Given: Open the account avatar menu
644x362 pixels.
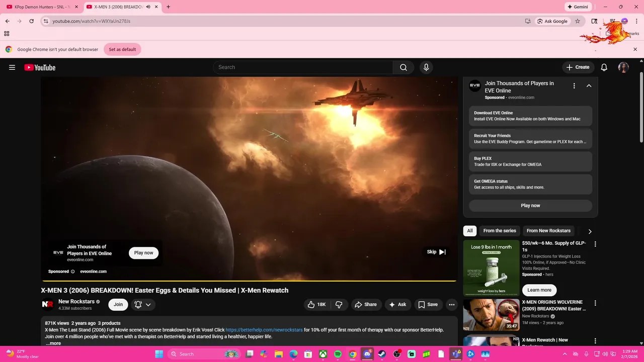Looking at the screenshot, I should 623,67.
